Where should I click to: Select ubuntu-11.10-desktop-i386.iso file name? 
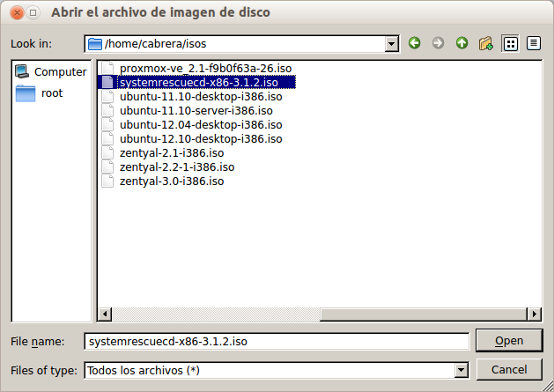pyautogui.click(x=201, y=97)
